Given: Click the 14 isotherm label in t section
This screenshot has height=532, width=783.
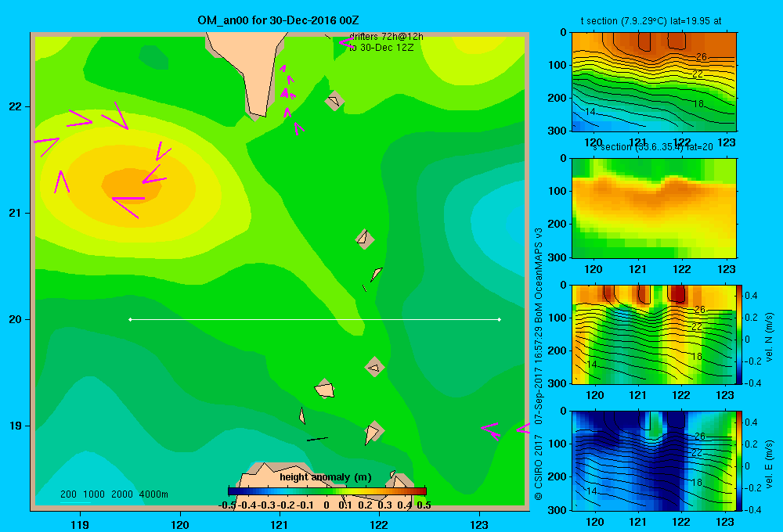Looking at the screenshot, I should pos(590,112).
